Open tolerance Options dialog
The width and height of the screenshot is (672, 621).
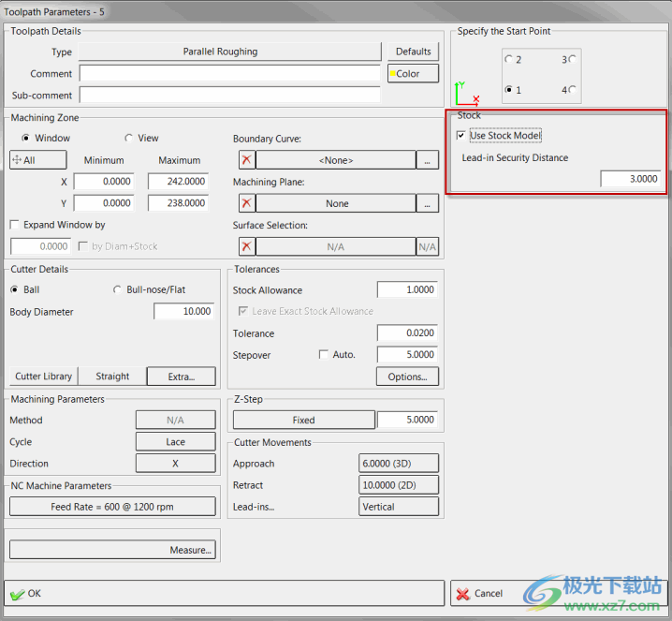407,377
